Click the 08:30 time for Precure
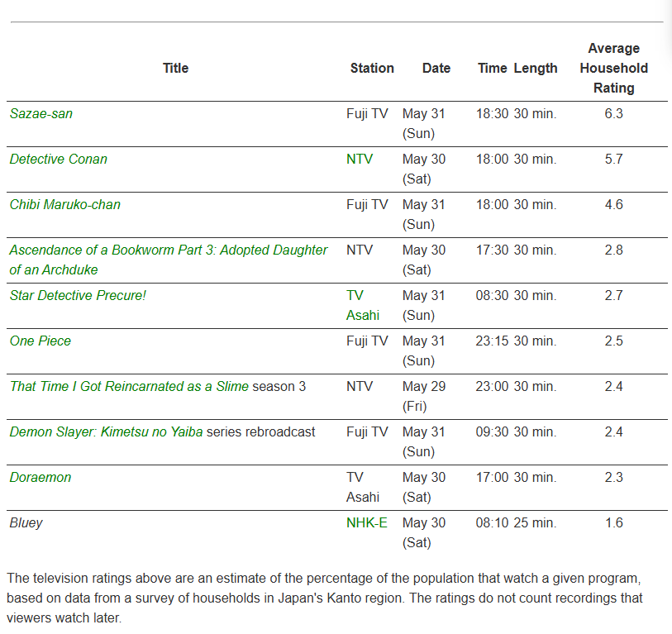672x634 pixels. pyautogui.click(x=492, y=295)
